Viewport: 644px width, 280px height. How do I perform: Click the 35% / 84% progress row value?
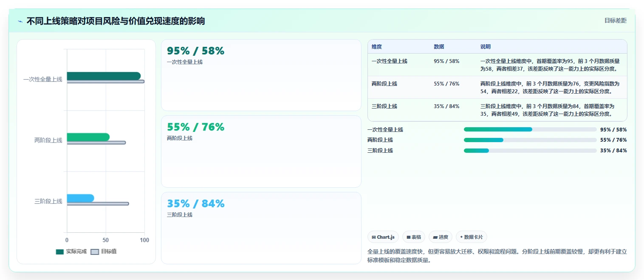[613, 151]
